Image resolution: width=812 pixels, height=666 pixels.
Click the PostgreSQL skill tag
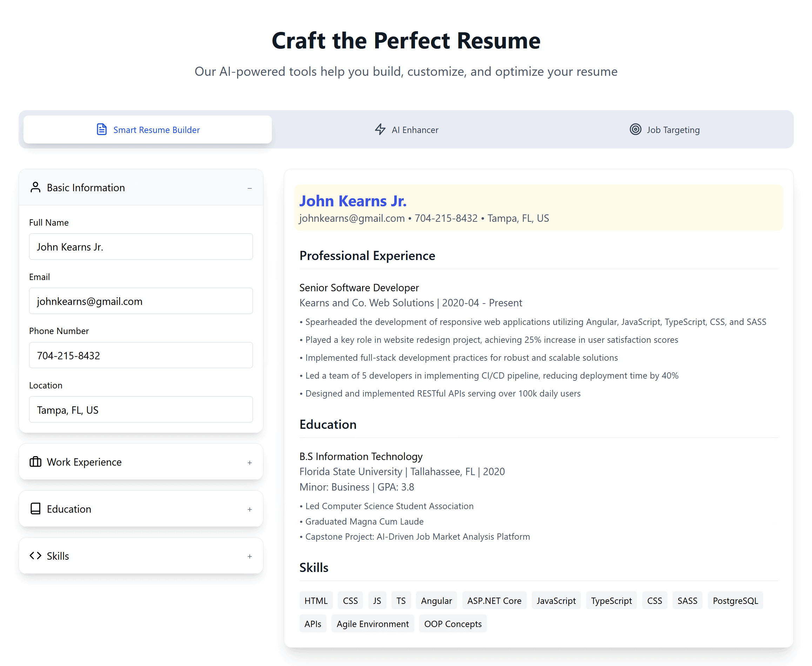point(735,601)
